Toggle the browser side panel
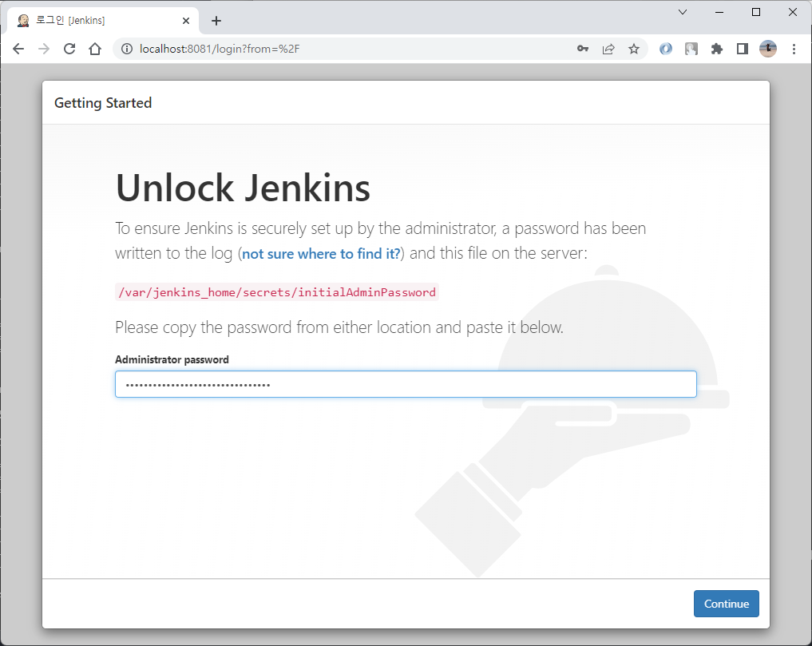The image size is (812, 646). click(742, 49)
